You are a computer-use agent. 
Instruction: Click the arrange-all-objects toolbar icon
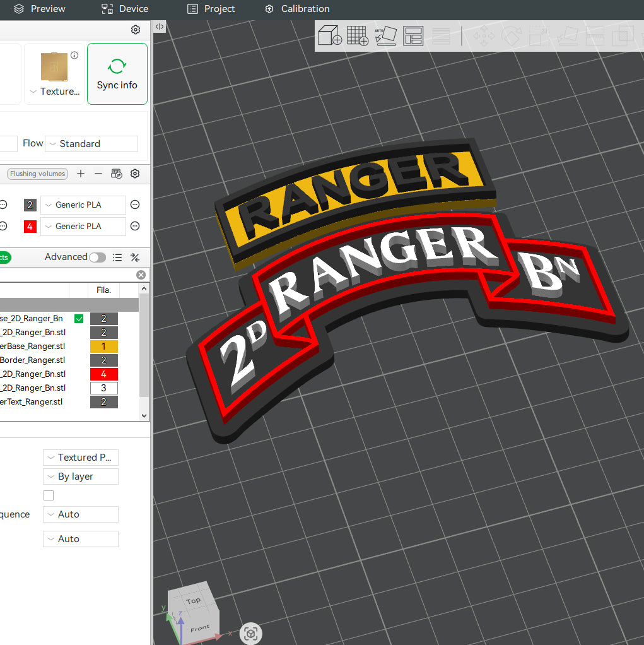(x=413, y=35)
